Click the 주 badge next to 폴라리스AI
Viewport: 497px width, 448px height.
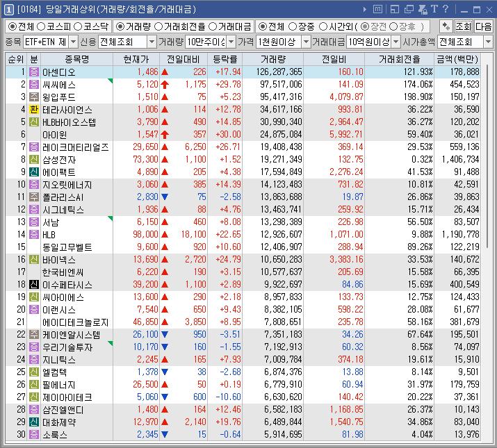(34, 197)
